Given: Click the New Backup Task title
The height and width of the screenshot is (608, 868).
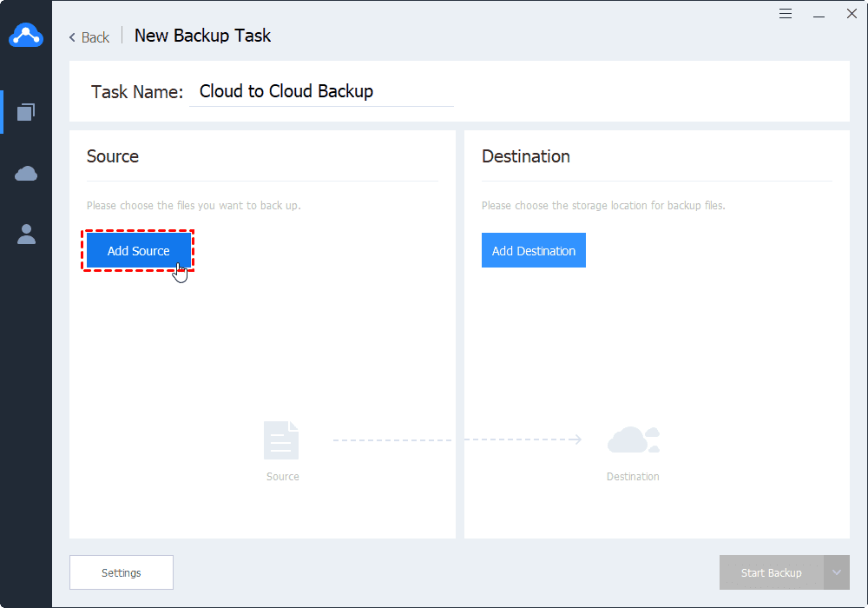Looking at the screenshot, I should pyautogui.click(x=203, y=36).
